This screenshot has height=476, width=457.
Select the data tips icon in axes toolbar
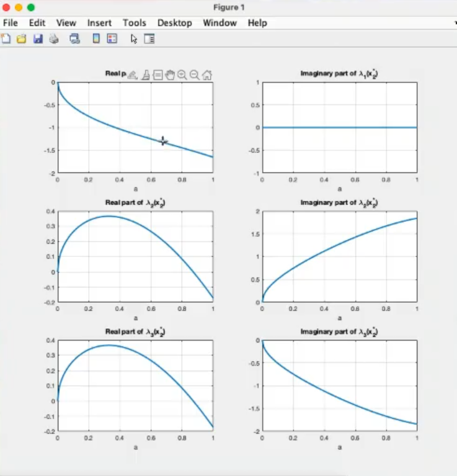158,75
